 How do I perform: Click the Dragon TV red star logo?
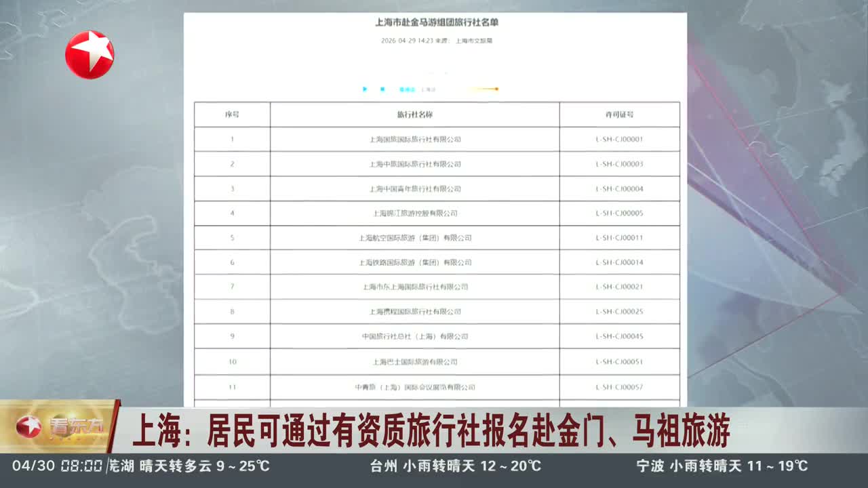point(90,55)
